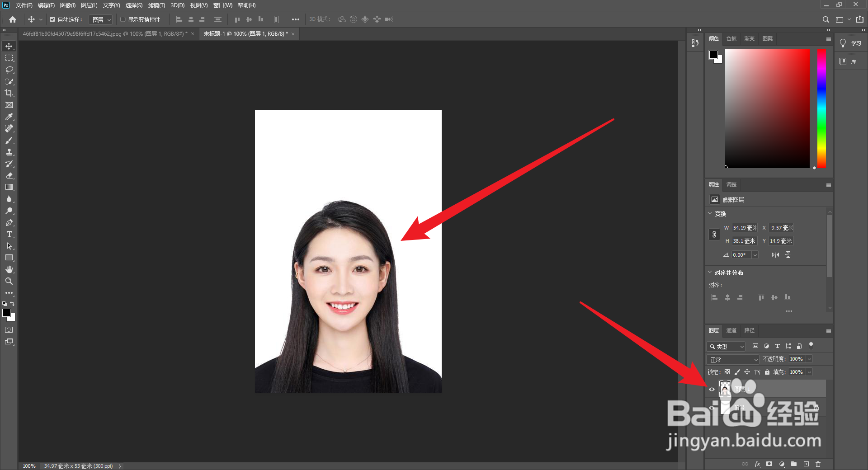
Task: Open the 不透明度 opacity dropdown
Action: tap(808, 359)
